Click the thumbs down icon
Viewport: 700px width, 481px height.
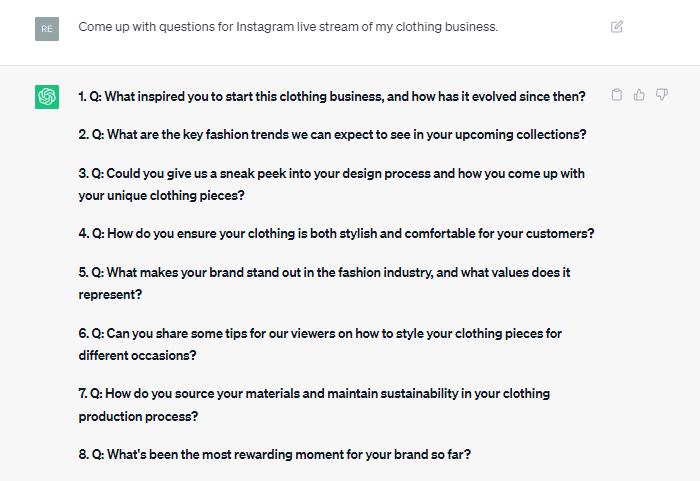pos(662,95)
